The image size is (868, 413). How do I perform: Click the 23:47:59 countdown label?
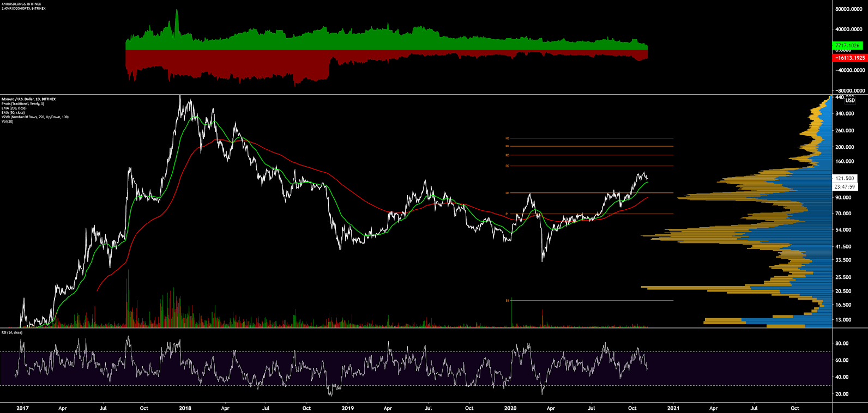click(x=845, y=186)
